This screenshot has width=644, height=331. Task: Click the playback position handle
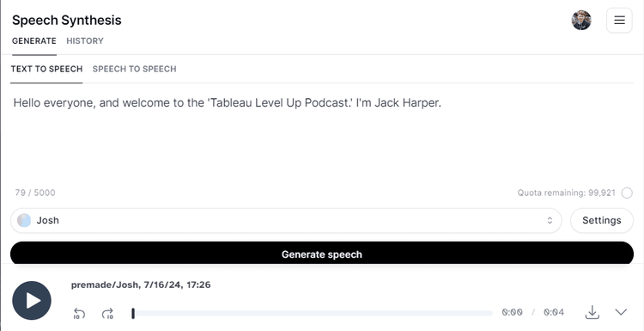click(x=133, y=313)
